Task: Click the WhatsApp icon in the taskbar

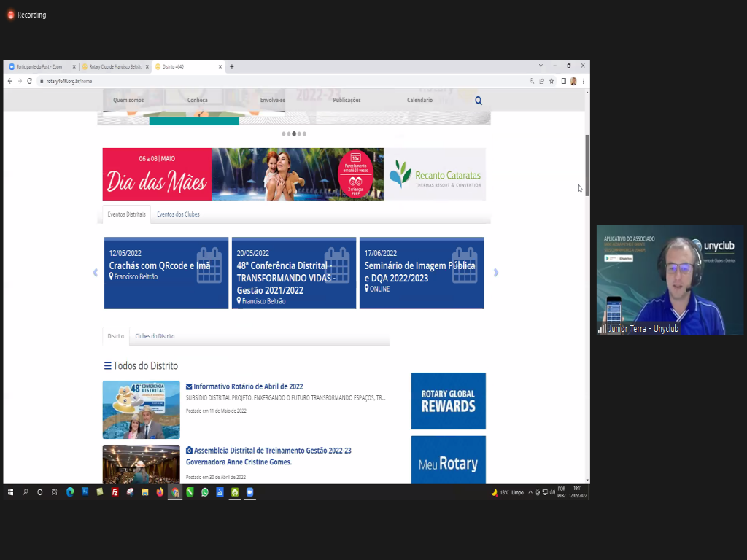Action: (x=205, y=492)
